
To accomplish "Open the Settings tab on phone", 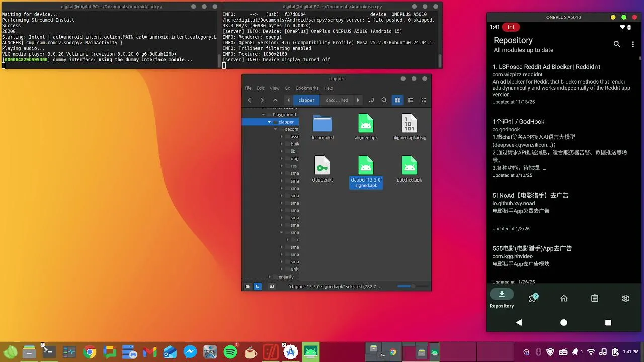I will [x=625, y=298].
